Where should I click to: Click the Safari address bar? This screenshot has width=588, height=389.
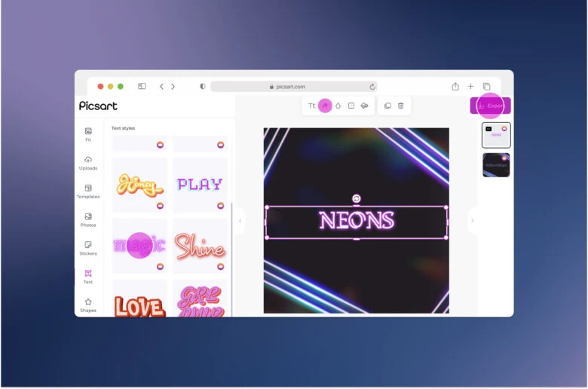[x=293, y=87]
